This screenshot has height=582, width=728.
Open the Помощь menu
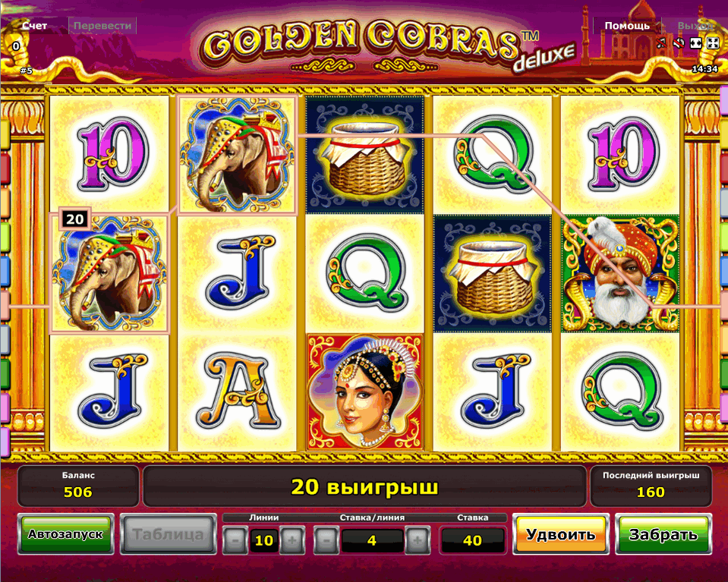point(627,26)
